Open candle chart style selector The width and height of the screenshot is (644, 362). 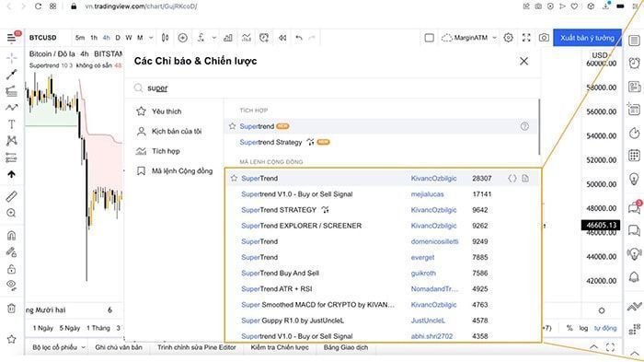coord(165,38)
